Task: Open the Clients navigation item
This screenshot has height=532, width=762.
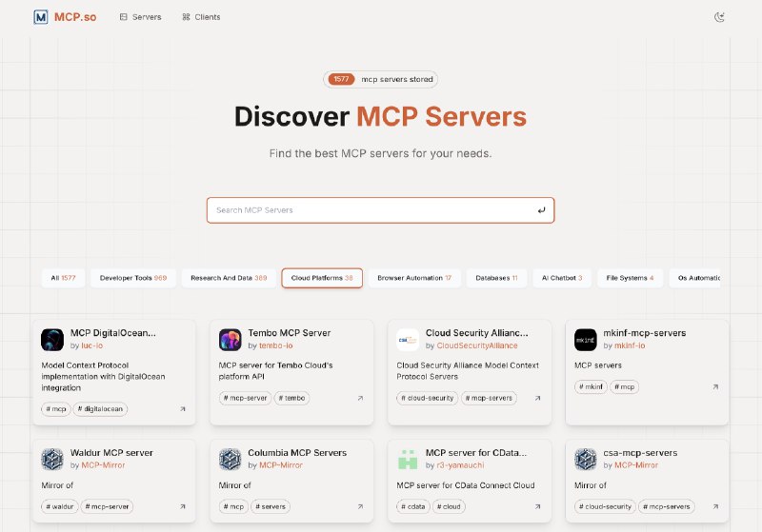Action: [x=201, y=17]
